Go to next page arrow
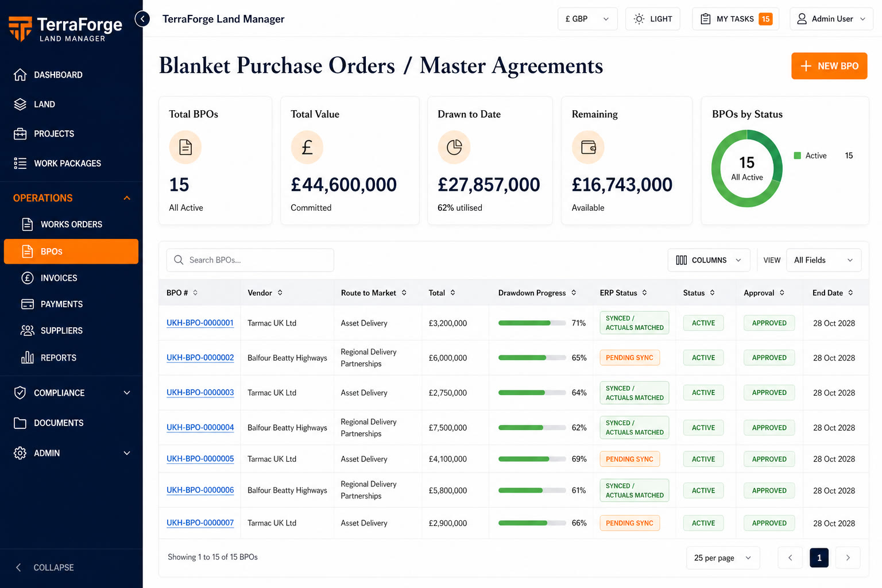 click(x=848, y=558)
